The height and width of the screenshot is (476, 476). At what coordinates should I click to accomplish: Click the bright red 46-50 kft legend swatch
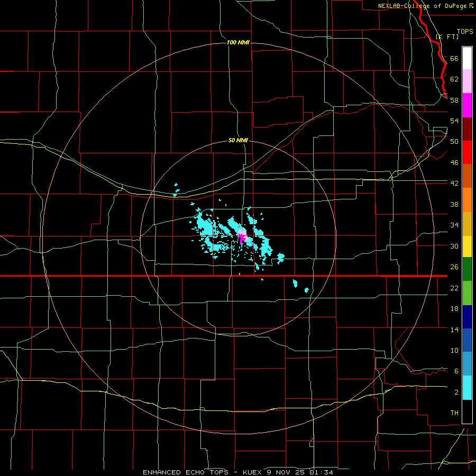pos(467,152)
